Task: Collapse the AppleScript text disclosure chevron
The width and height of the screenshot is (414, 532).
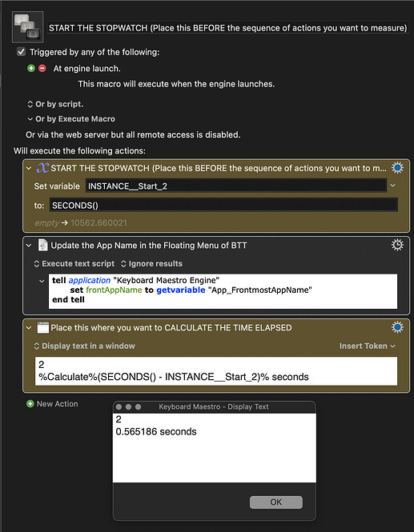Action: click(42, 281)
